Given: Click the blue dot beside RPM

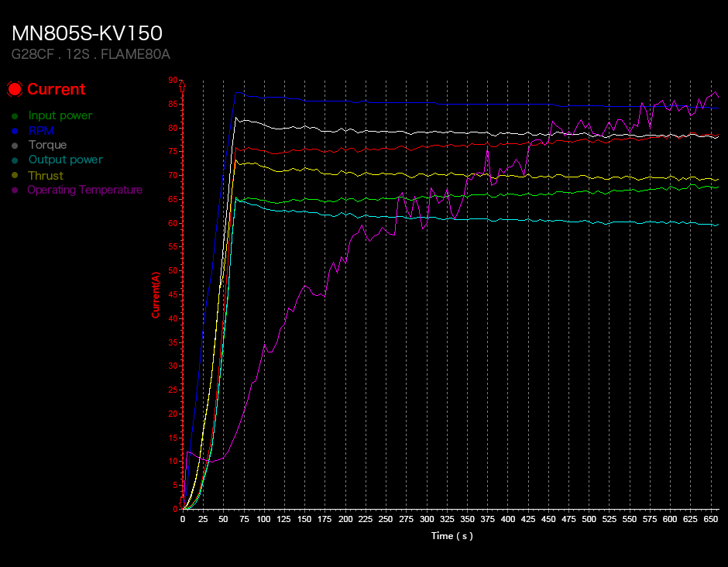Looking at the screenshot, I should coord(15,131).
